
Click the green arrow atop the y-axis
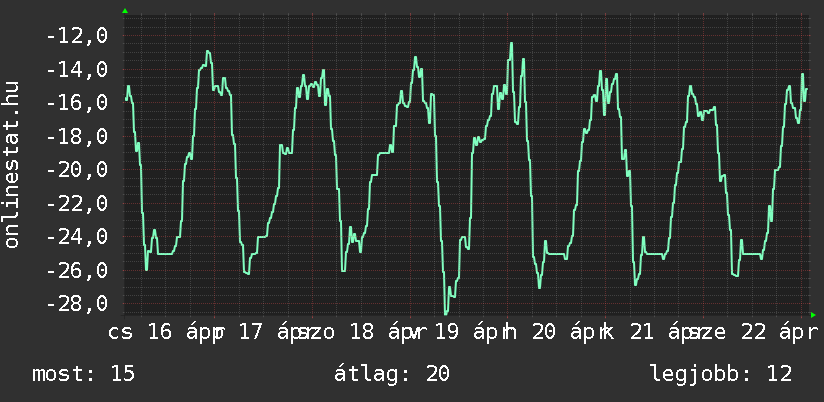coord(124,10)
